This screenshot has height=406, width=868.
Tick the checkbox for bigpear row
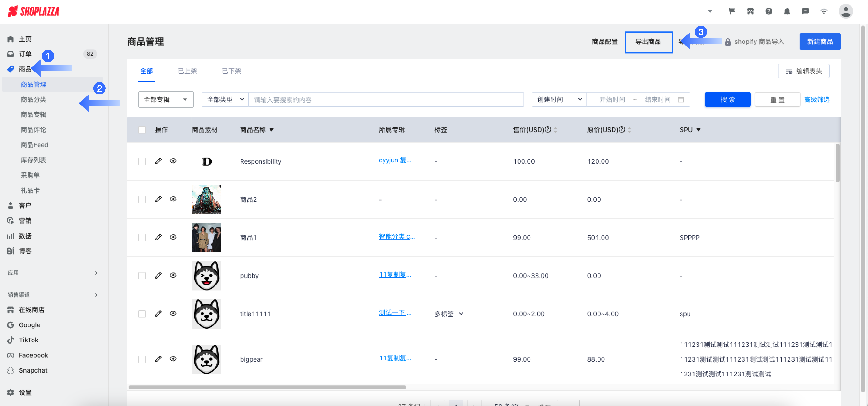click(x=142, y=359)
